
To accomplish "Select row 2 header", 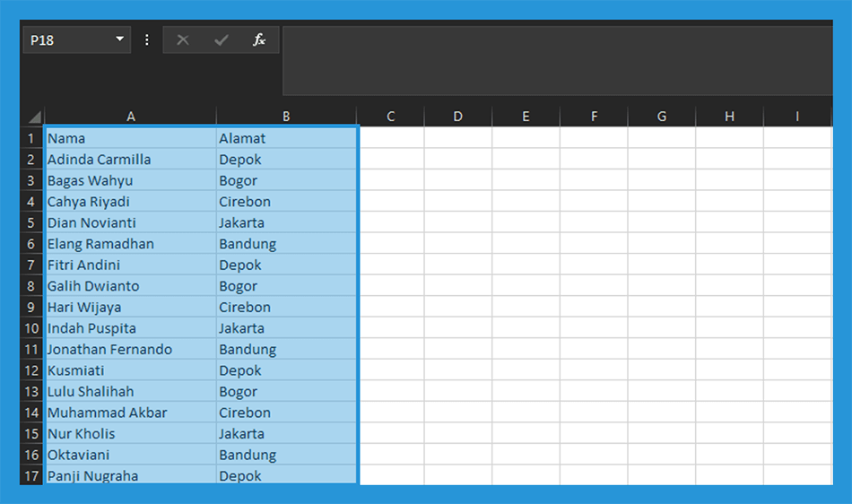I will [31, 159].
